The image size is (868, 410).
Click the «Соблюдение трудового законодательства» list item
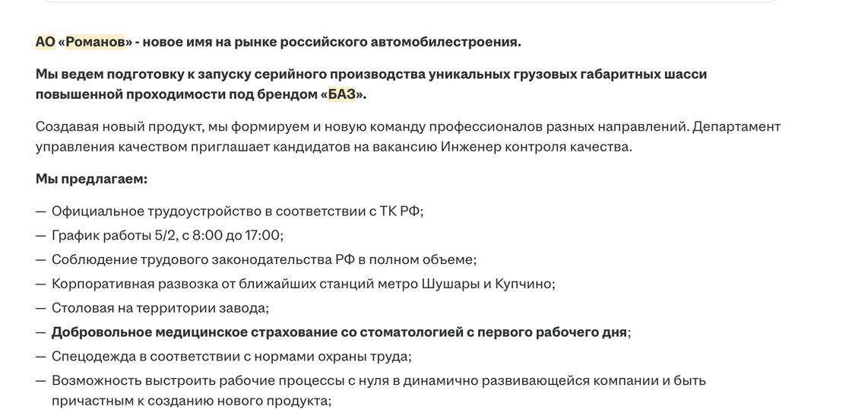(263, 260)
